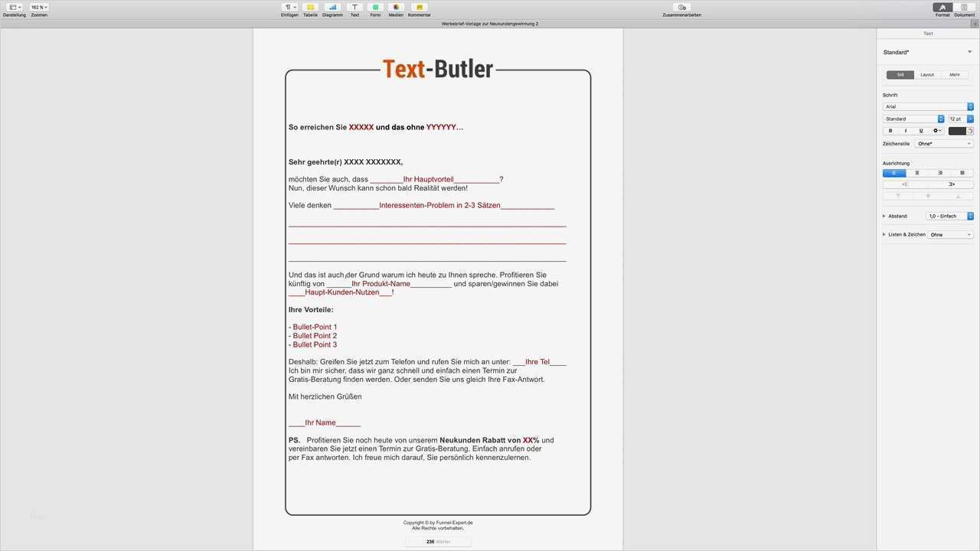Open the Zoomen percentage dropdown
This screenshot has width=980, height=551.
click(39, 7)
